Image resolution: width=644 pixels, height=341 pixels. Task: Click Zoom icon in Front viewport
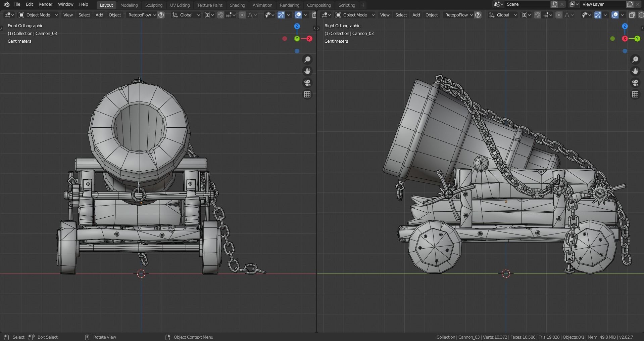(x=307, y=59)
